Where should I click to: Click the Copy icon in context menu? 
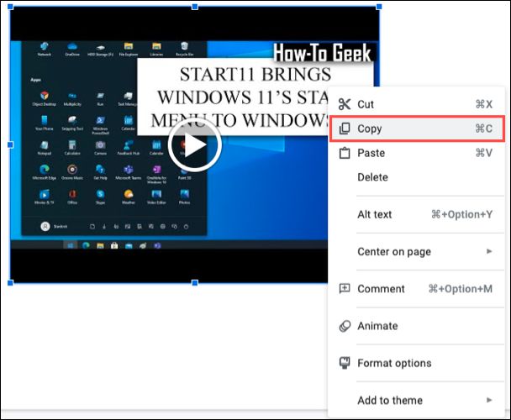click(345, 129)
